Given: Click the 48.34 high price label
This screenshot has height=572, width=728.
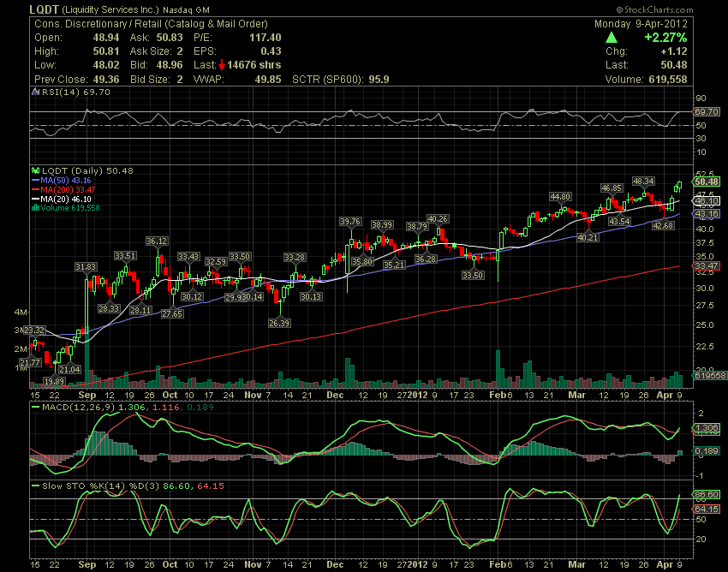Looking at the screenshot, I should tap(643, 181).
